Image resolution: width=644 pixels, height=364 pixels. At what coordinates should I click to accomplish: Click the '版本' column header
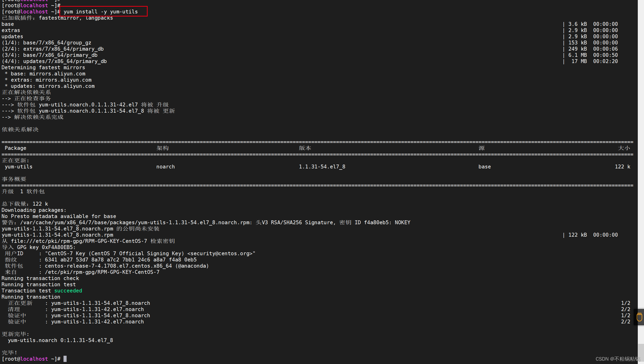coord(305,148)
